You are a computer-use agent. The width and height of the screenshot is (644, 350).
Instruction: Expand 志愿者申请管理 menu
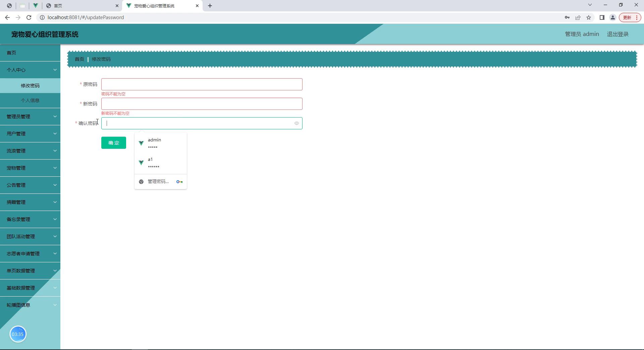click(x=30, y=254)
